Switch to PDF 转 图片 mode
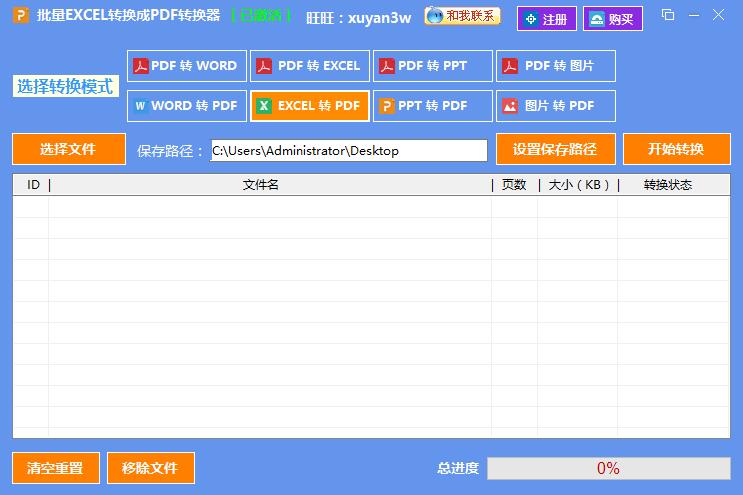 click(x=556, y=66)
